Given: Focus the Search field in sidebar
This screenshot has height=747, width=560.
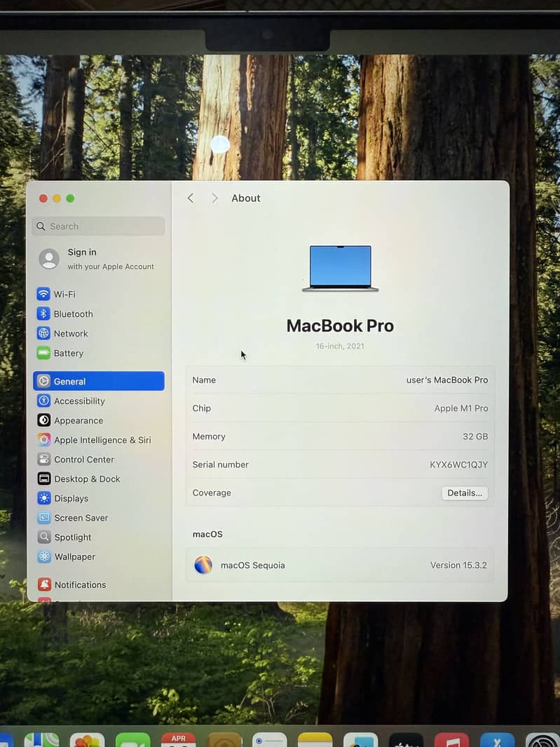Looking at the screenshot, I should 99,226.
